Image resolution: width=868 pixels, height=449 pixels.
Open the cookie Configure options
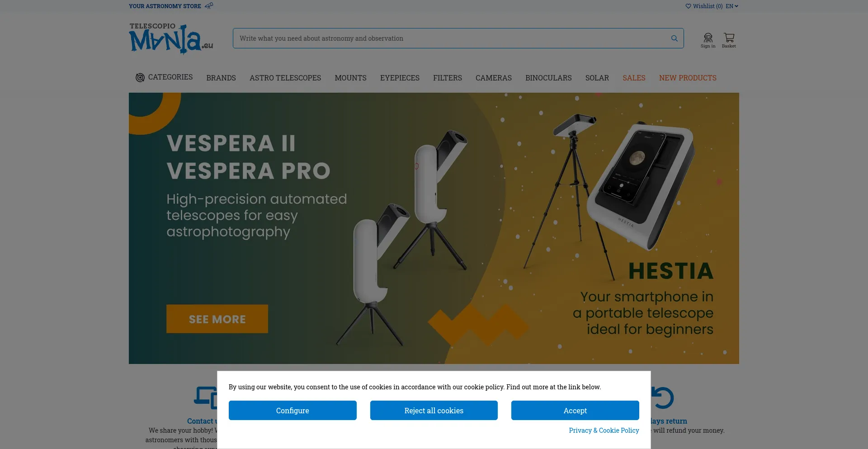[292, 411]
